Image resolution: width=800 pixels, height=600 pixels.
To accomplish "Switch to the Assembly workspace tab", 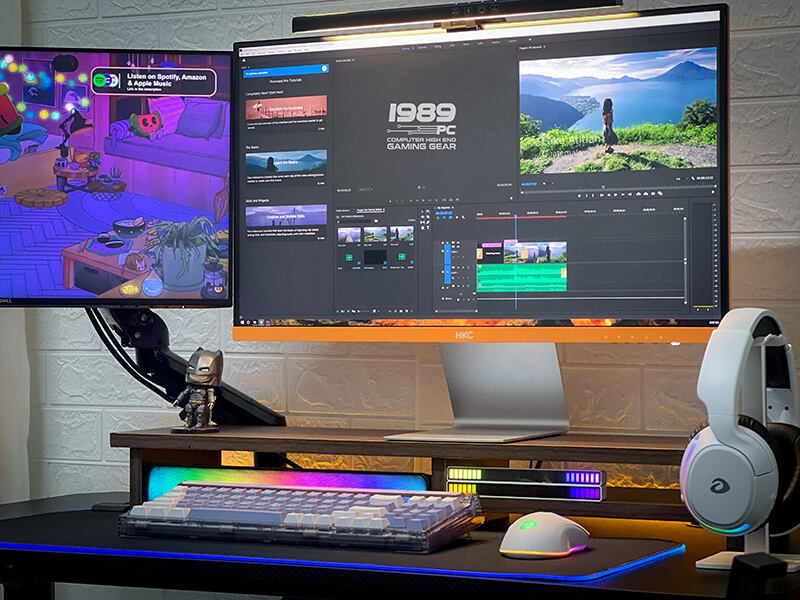I will coord(422,47).
